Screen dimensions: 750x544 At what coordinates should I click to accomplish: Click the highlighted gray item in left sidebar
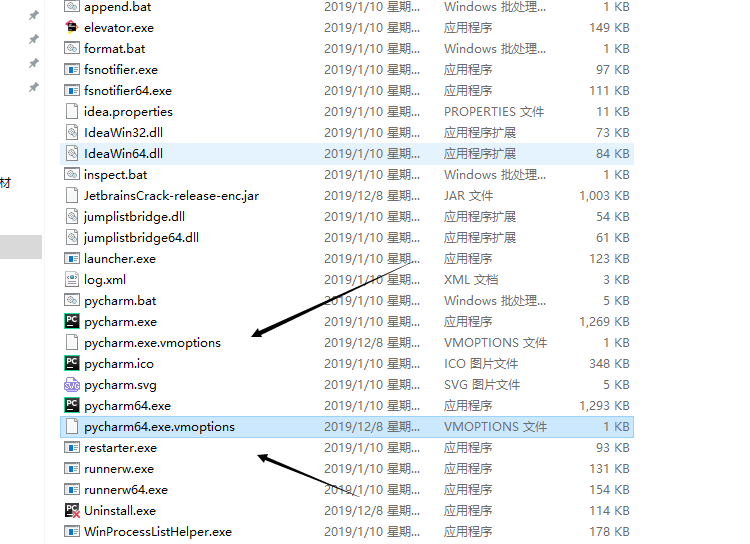point(21,247)
